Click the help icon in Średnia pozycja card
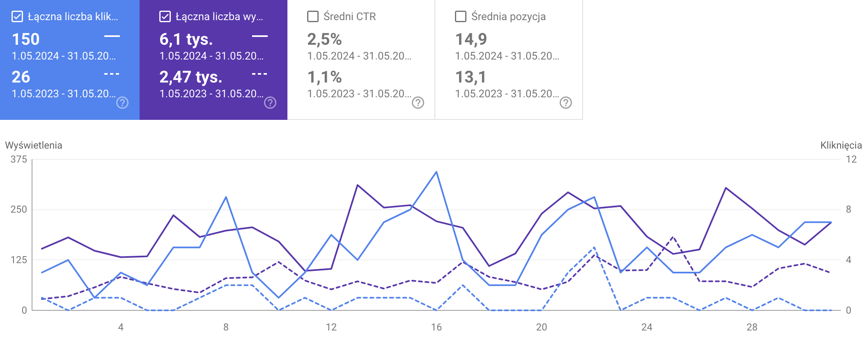This screenshot has height=344, width=868. click(566, 103)
